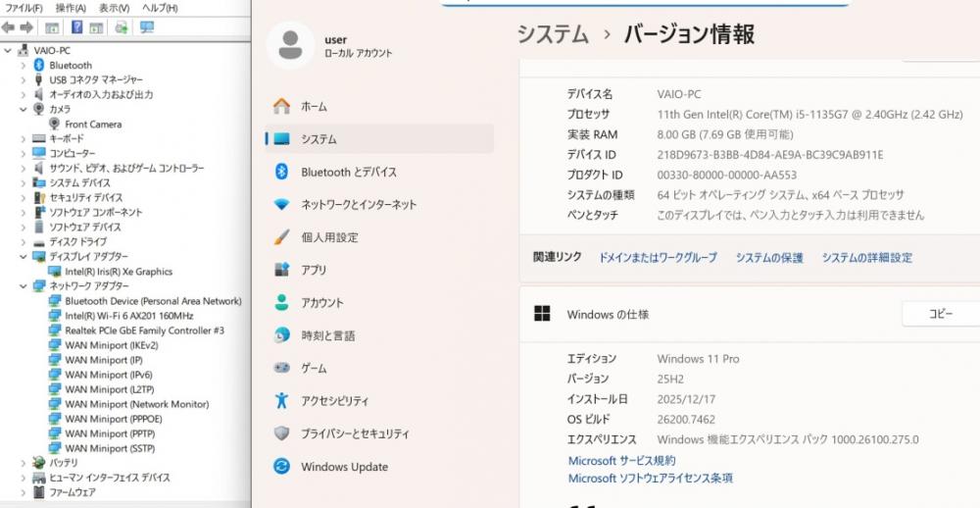Select ヒューマン インターフェイス デバイス icon
The width and height of the screenshot is (980, 508).
coord(39,478)
